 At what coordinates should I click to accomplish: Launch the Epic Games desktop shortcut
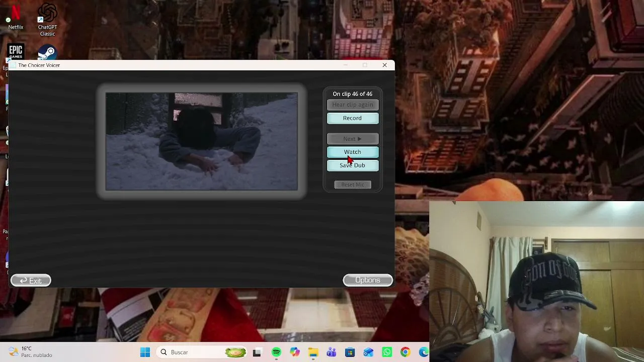[16, 52]
